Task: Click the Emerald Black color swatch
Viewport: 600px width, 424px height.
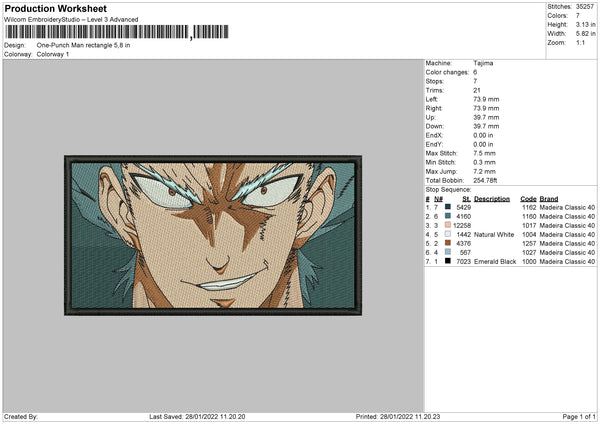Action: tap(448, 261)
